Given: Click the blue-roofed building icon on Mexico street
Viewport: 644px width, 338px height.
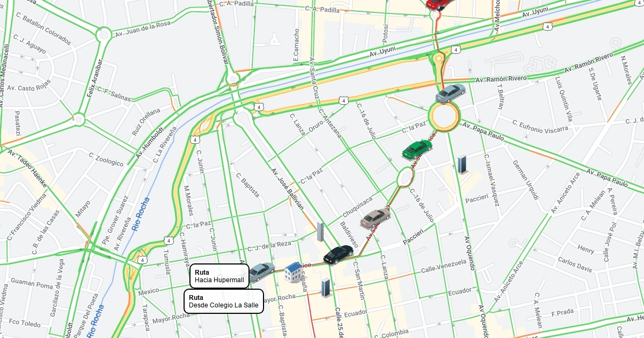Looking at the screenshot, I should 292,271.
